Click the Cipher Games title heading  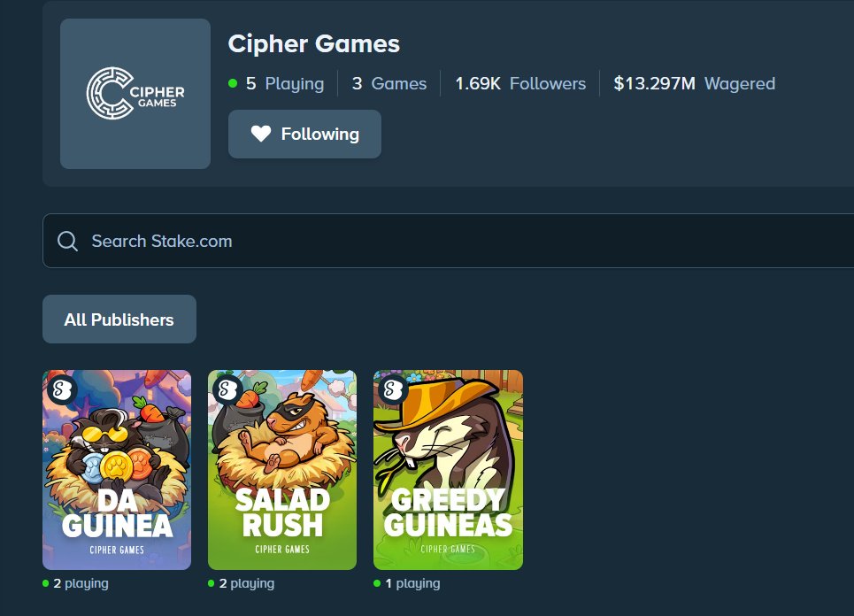[313, 43]
